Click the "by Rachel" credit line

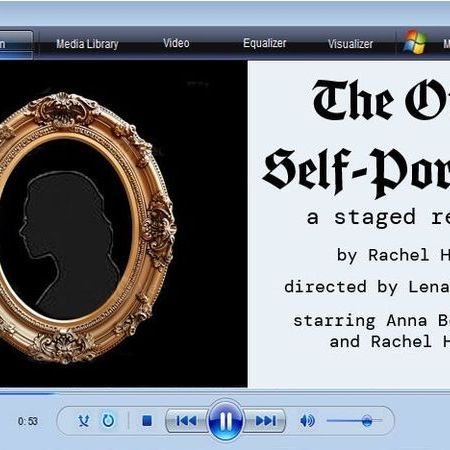click(393, 256)
